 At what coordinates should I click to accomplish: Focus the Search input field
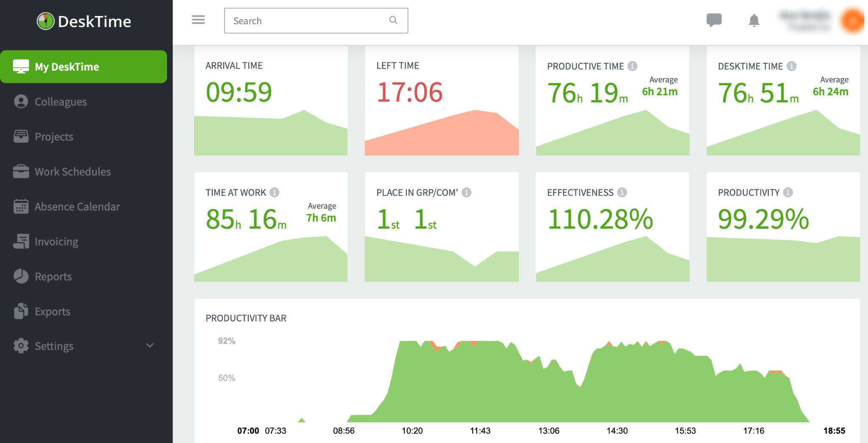click(316, 20)
